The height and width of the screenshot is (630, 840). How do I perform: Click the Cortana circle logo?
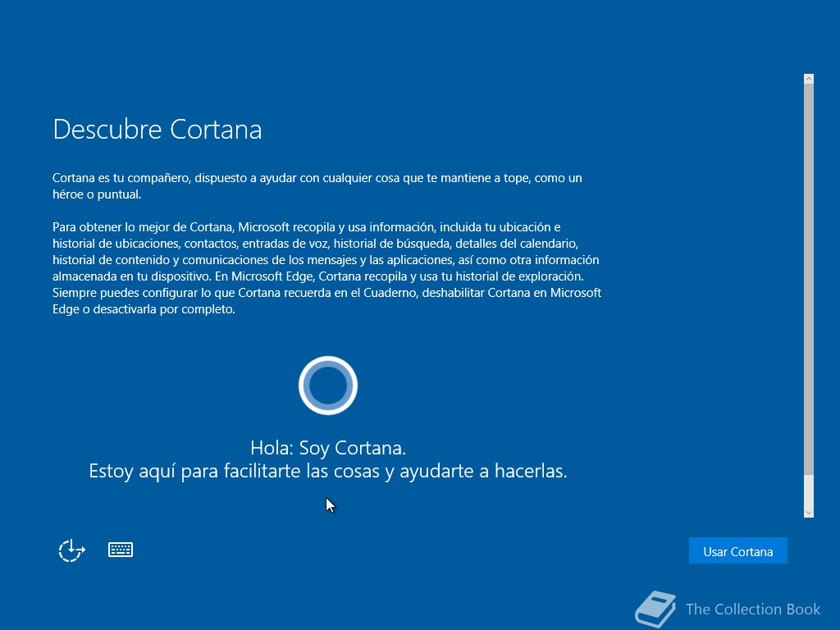[328, 386]
